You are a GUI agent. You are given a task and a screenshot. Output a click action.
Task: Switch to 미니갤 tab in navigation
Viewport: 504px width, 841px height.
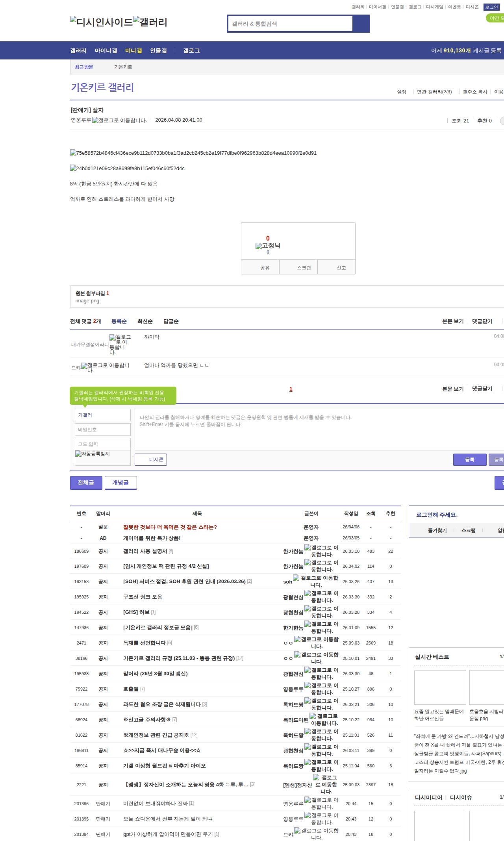133,51
